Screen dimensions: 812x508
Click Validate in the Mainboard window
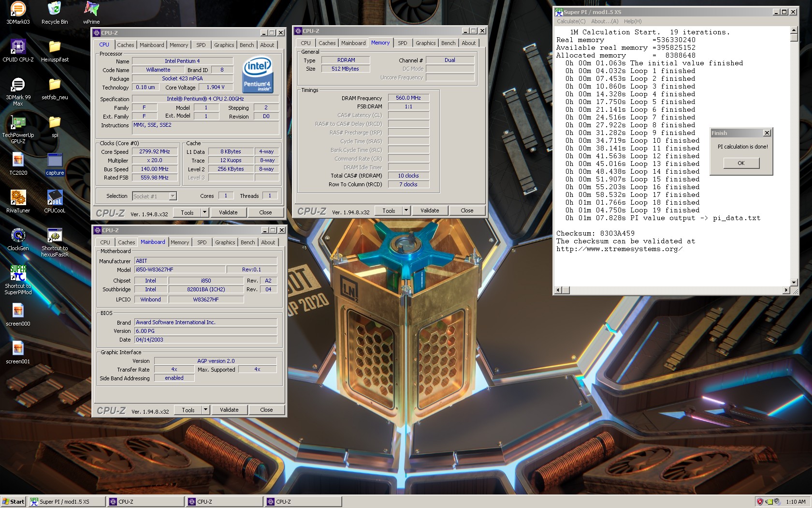pos(229,409)
